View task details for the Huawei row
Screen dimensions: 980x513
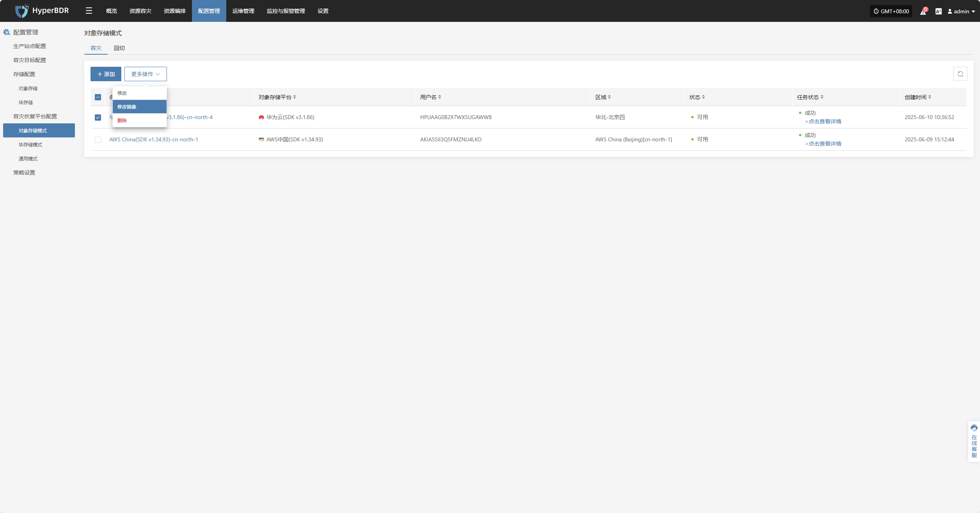click(823, 121)
